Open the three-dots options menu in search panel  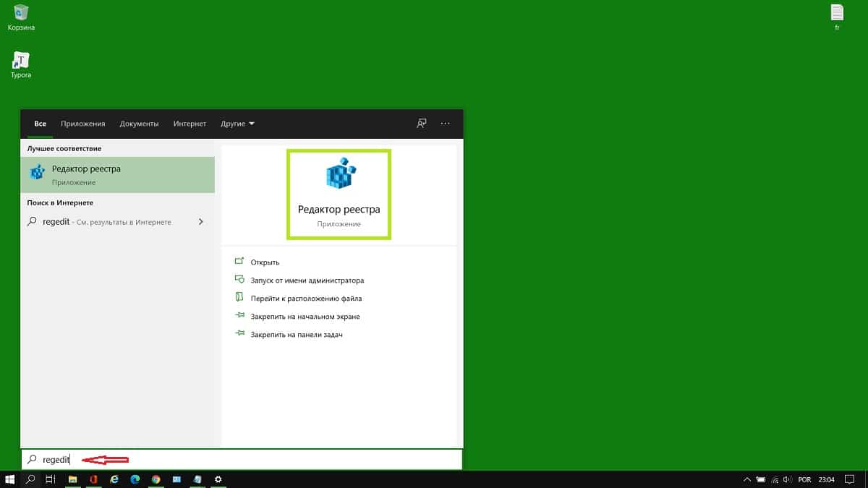pos(446,124)
